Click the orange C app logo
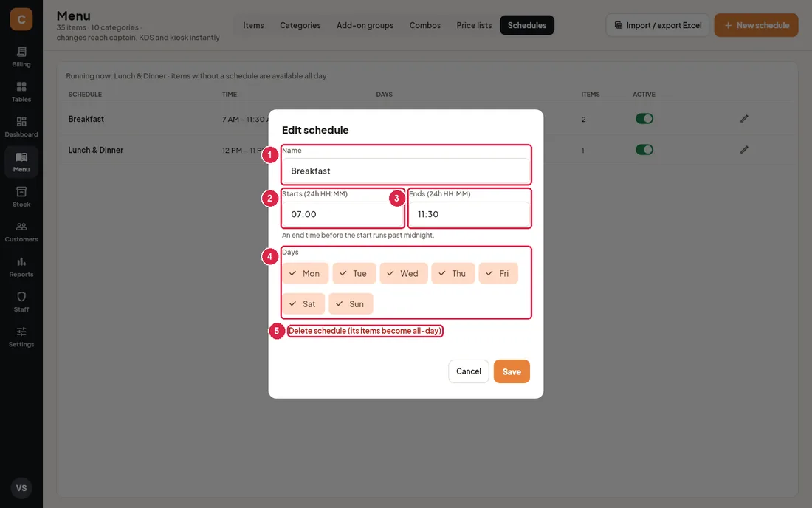Image resolution: width=812 pixels, height=508 pixels. click(x=21, y=19)
